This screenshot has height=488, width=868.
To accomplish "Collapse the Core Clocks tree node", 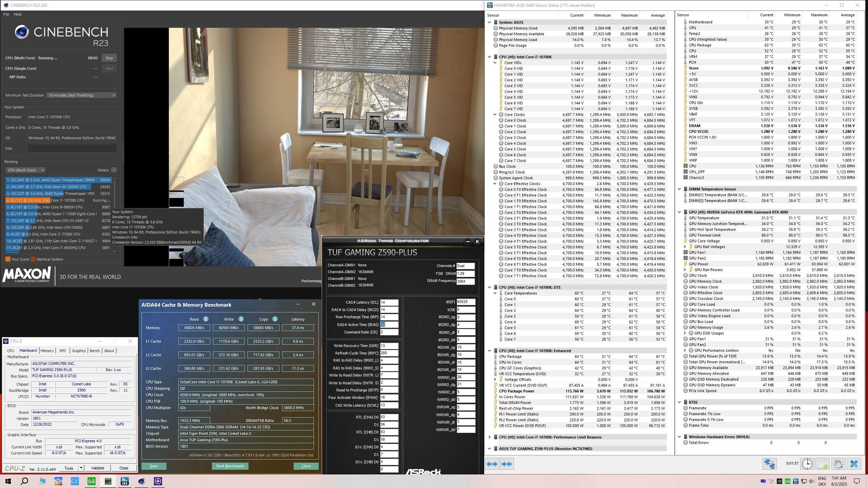I will tap(495, 114).
